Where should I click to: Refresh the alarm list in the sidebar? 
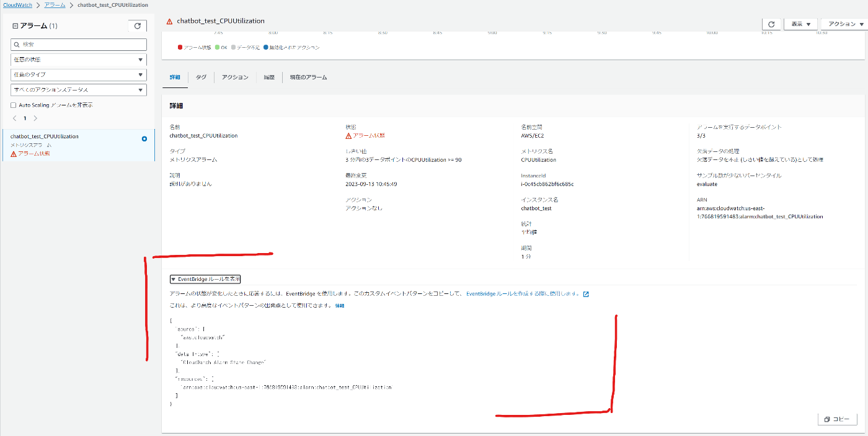click(x=137, y=26)
